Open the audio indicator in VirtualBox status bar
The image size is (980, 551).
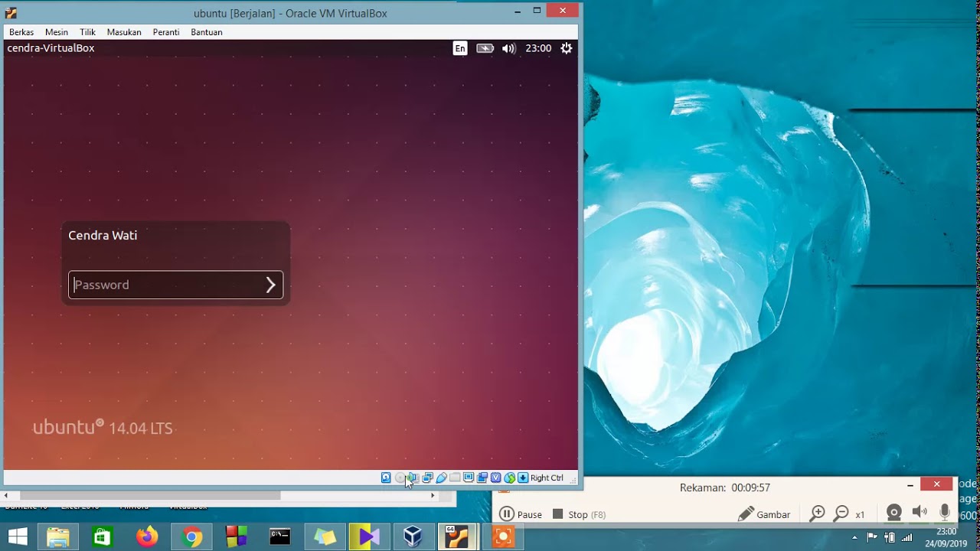click(x=413, y=478)
